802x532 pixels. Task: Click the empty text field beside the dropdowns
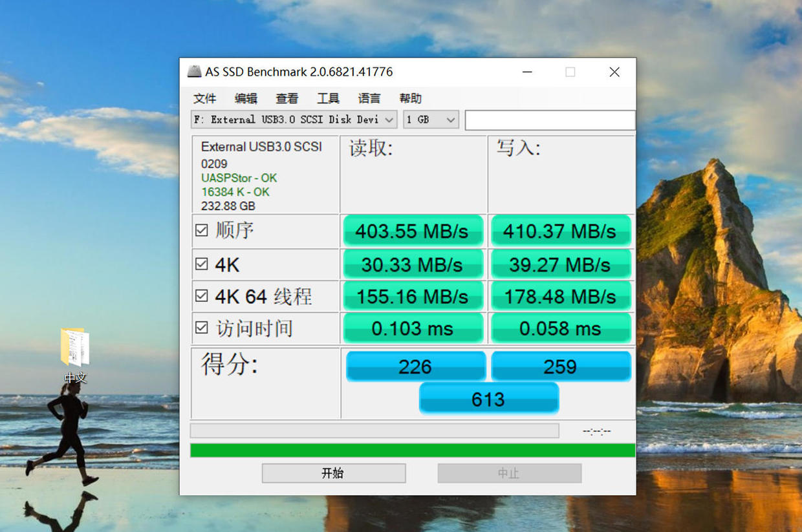(550, 120)
